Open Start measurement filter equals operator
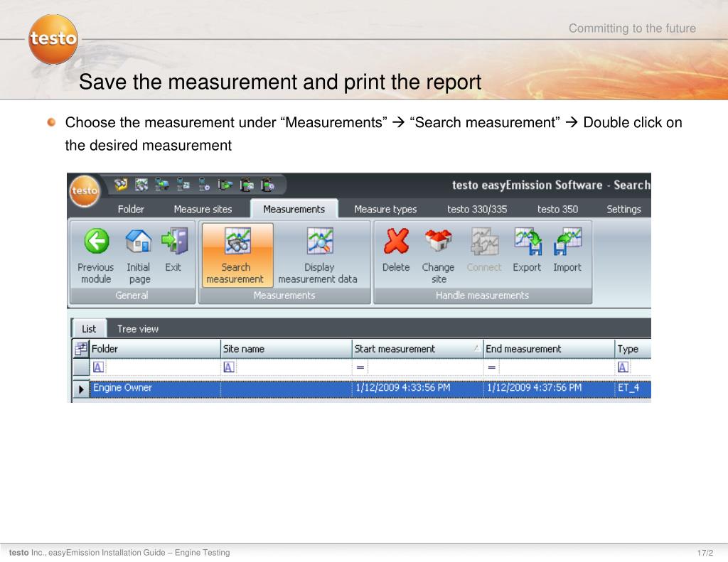 (360, 367)
